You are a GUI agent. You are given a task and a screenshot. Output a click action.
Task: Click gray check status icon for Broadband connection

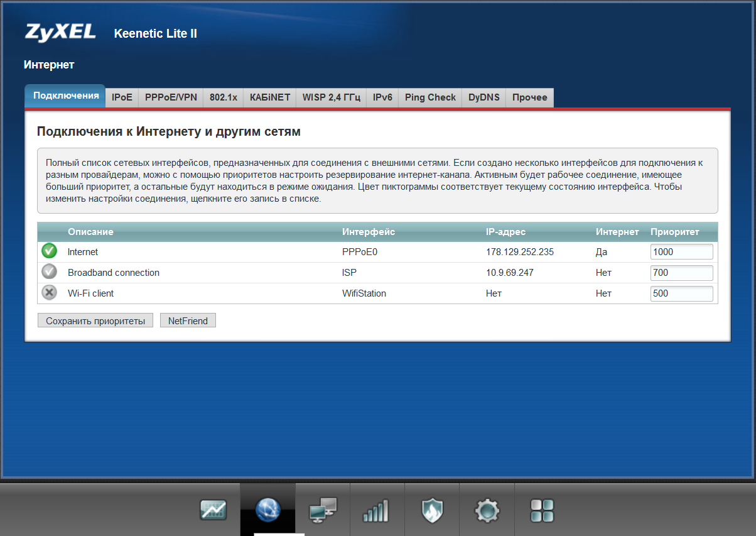[x=49, y=272]
